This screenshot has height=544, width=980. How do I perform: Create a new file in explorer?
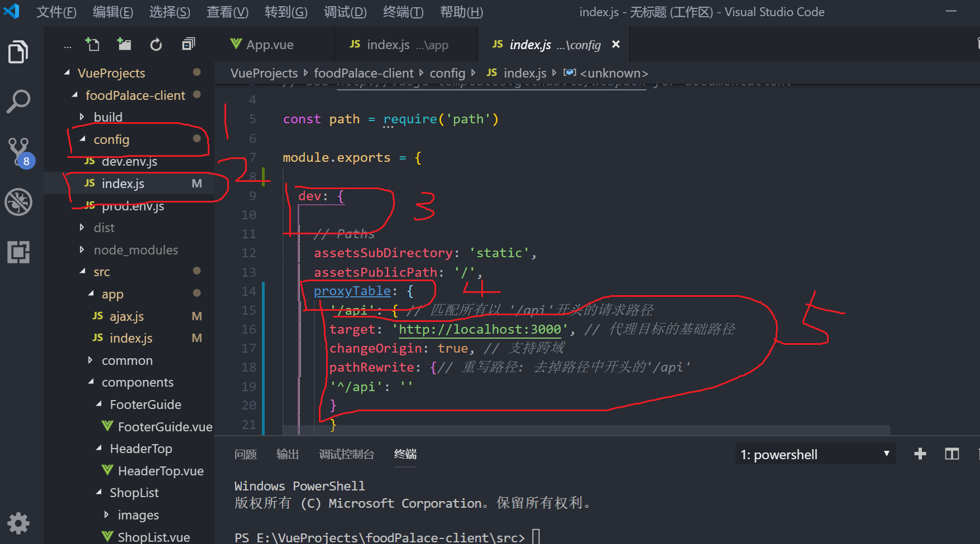(92, 44)
